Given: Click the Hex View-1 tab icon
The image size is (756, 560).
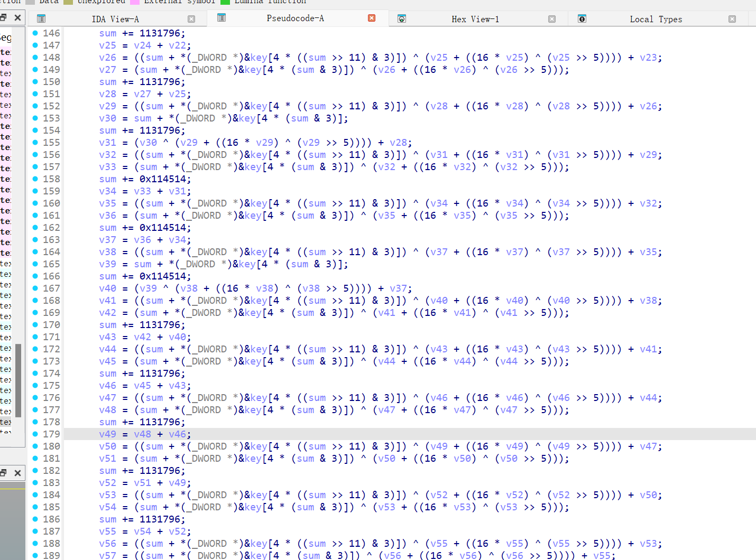Looking at the screenshot, I should (402, 19).
